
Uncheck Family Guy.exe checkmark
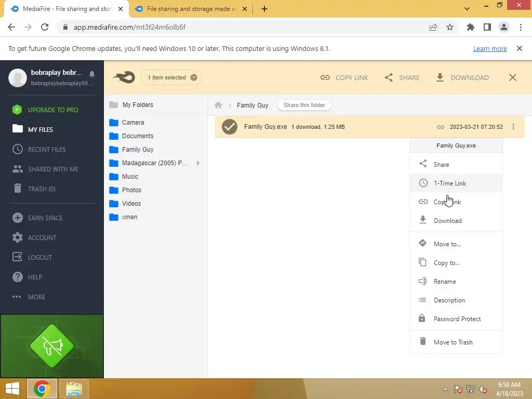230,127
